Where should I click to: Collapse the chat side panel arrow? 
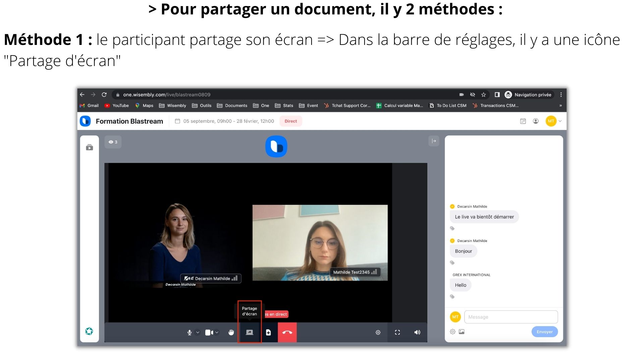tap(434, 141)
